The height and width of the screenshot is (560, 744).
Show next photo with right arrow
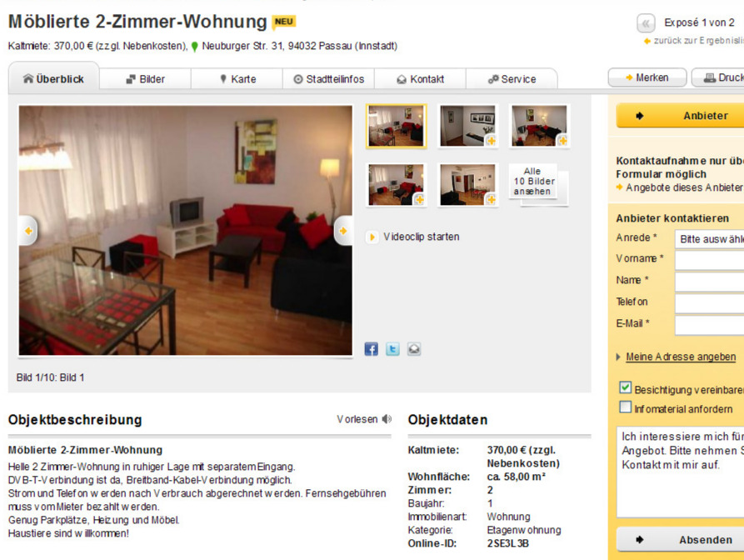click(343, 231)
